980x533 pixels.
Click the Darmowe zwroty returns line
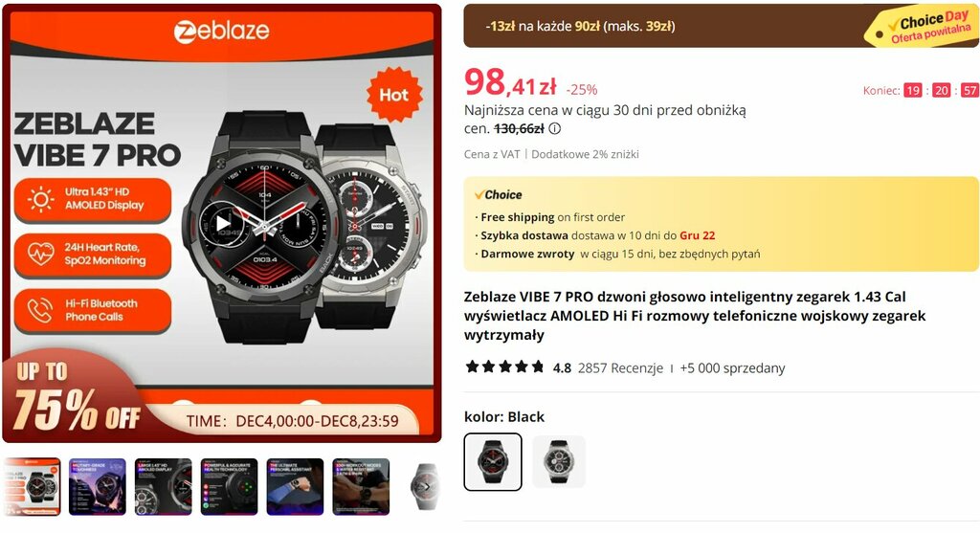[617, 254]
